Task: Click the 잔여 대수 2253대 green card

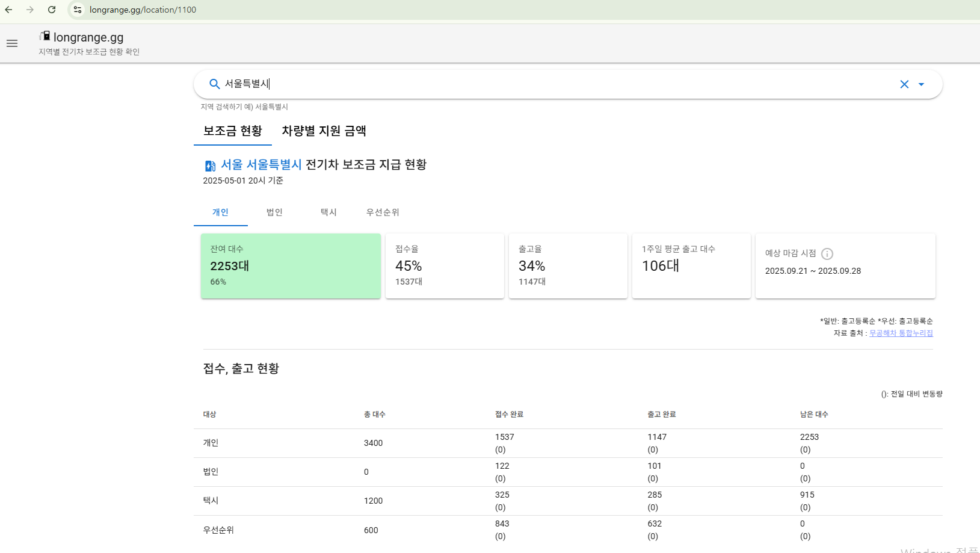Action: (291, 266)
